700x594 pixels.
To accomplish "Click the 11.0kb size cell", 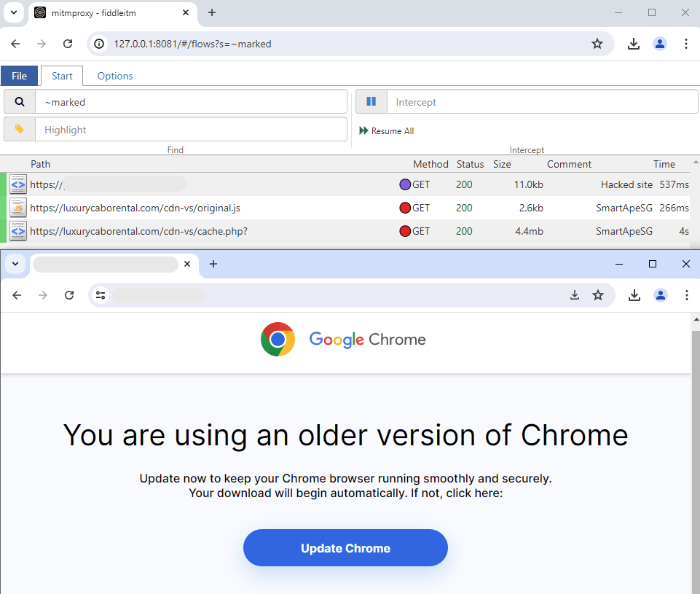I will click(x=529, y=184).
